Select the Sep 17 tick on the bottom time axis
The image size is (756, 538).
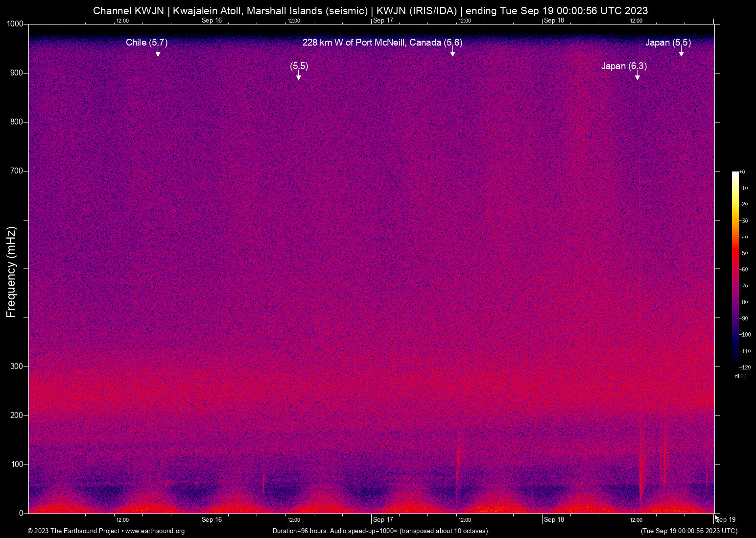tap(383, 520)
